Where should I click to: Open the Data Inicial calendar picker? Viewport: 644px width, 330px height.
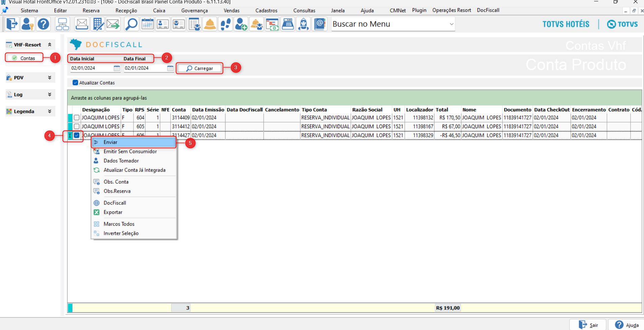click(117, 68)
